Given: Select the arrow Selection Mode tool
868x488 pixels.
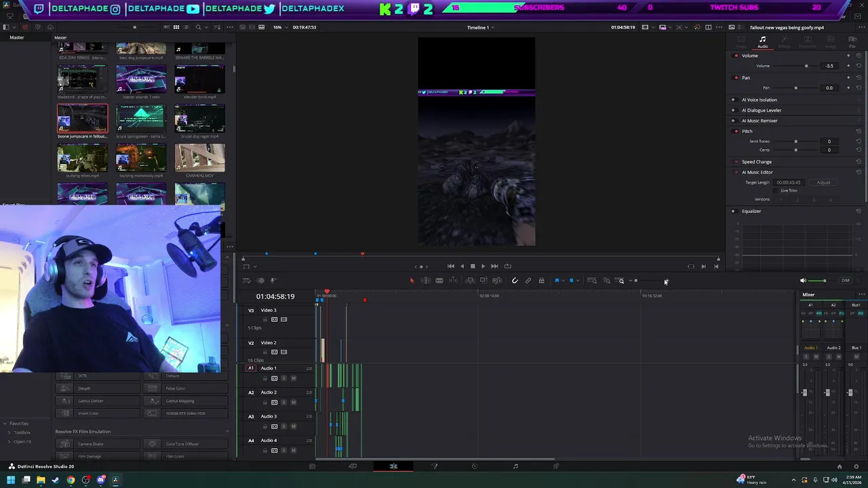Looking at the screenshot, I should [412, 281].
